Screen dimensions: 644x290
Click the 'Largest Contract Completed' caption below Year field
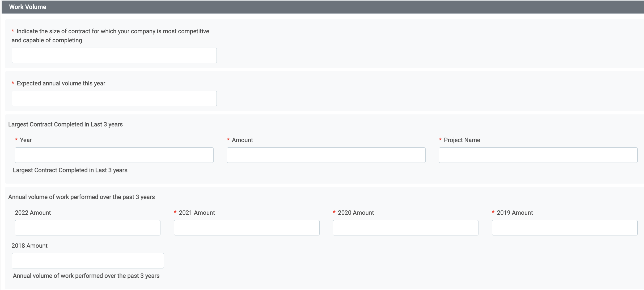pyautogui.click(x=70, y=170)
